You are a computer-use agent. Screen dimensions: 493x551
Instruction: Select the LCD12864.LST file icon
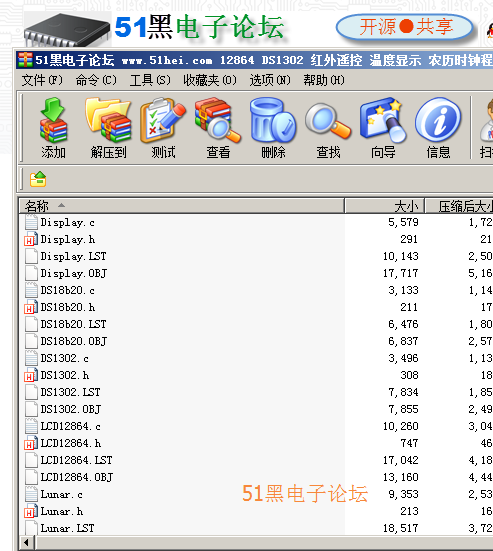click(x=31, y=460)
